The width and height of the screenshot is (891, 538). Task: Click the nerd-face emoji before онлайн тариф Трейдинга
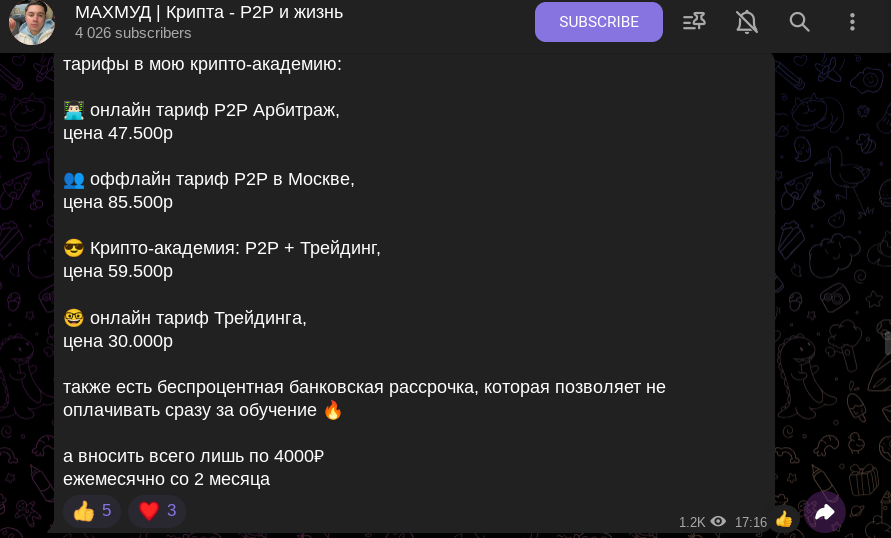coord(73,318)
